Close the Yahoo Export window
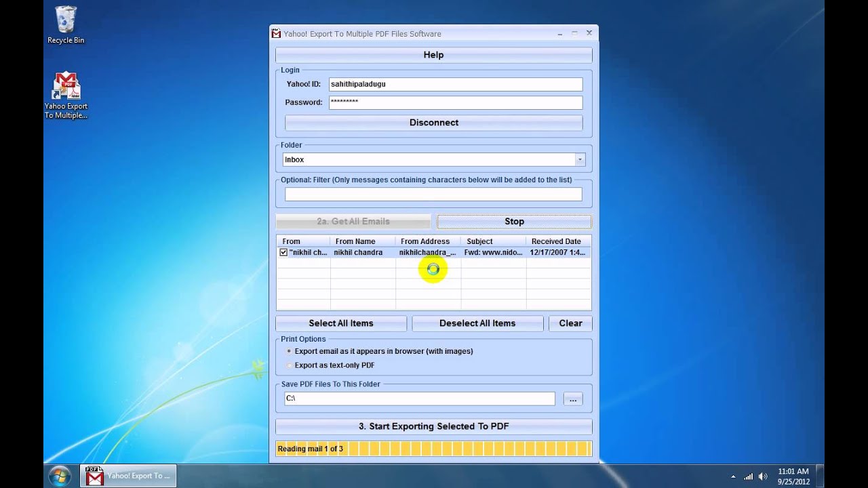This screenshot has width=868, height=488. (589, 33)
